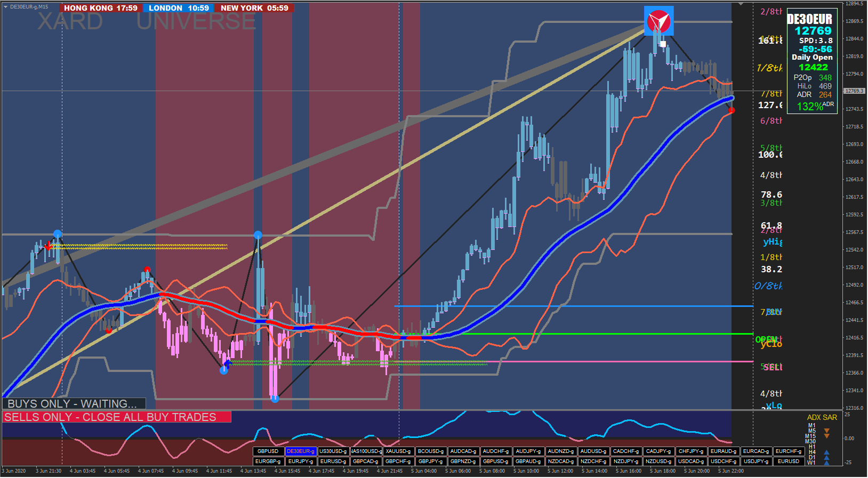The image size is (868, 478).
Task: Select the AUDCHF-g symbol button
Action: pos(496,451)
